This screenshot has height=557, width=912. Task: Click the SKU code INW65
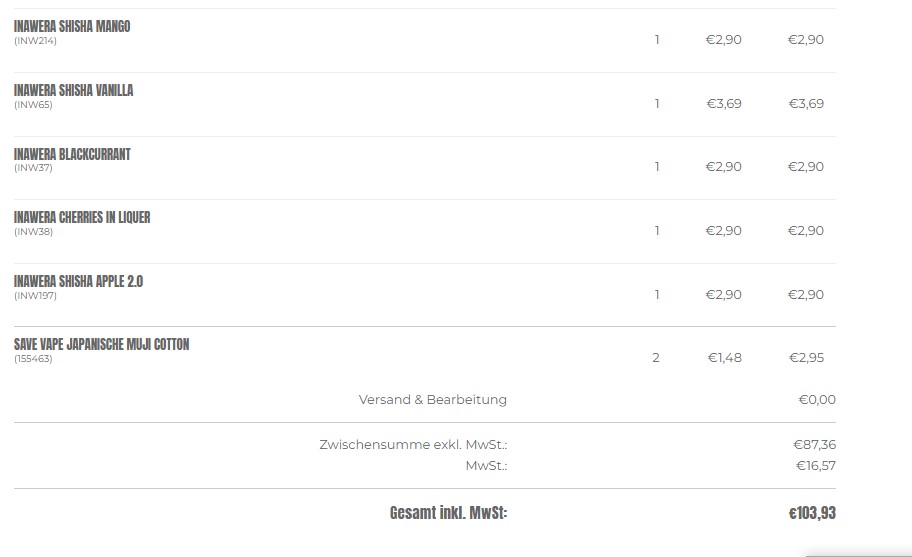pyautogui.click(x=33, y=105)
